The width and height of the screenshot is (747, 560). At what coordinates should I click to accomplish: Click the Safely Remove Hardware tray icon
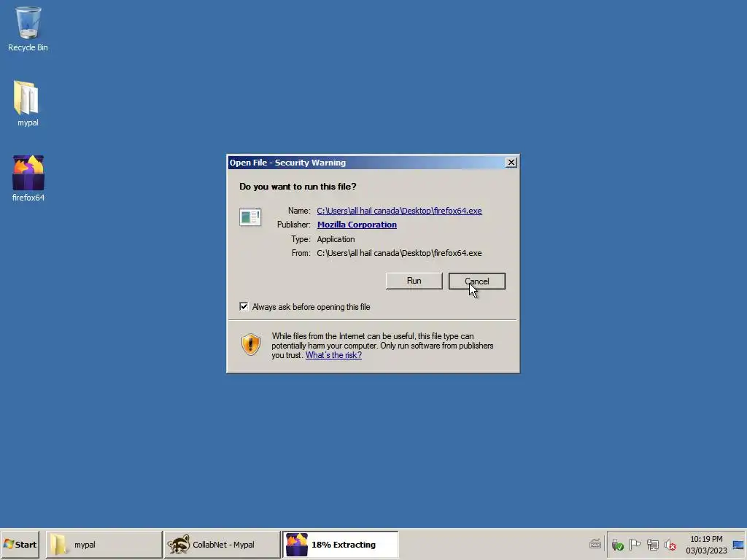[x=617, y=544]
